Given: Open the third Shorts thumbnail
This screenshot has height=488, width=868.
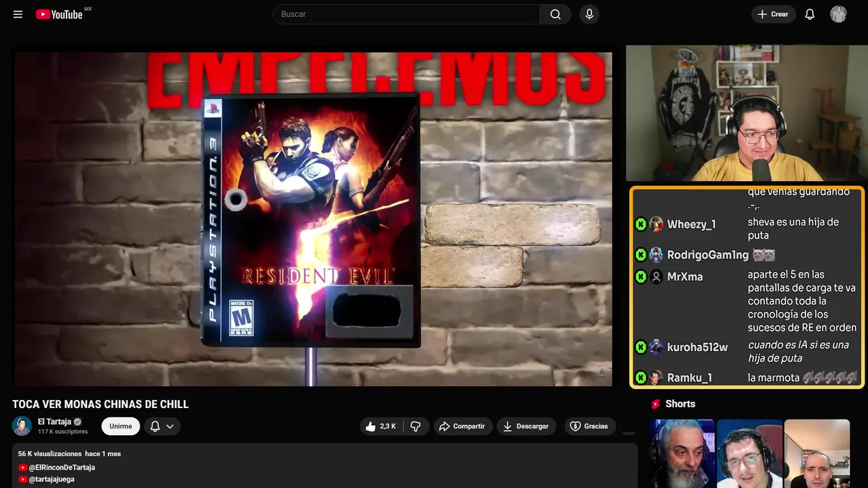Looking at the screenshot, I should 816,453.
